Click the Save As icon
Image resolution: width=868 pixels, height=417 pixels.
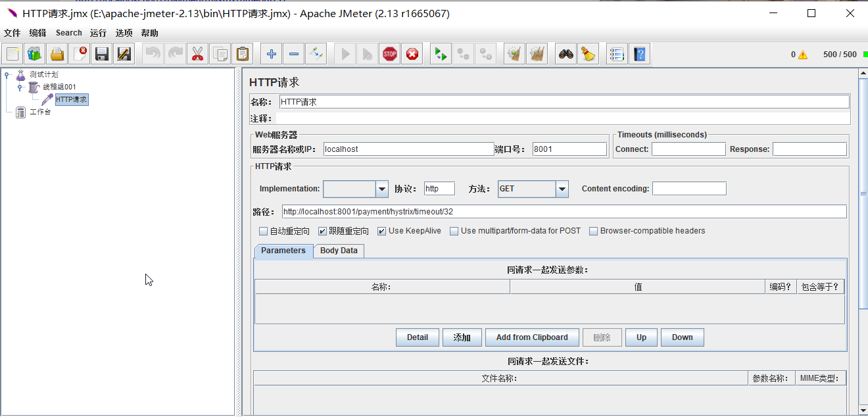(x=124, y=54)
